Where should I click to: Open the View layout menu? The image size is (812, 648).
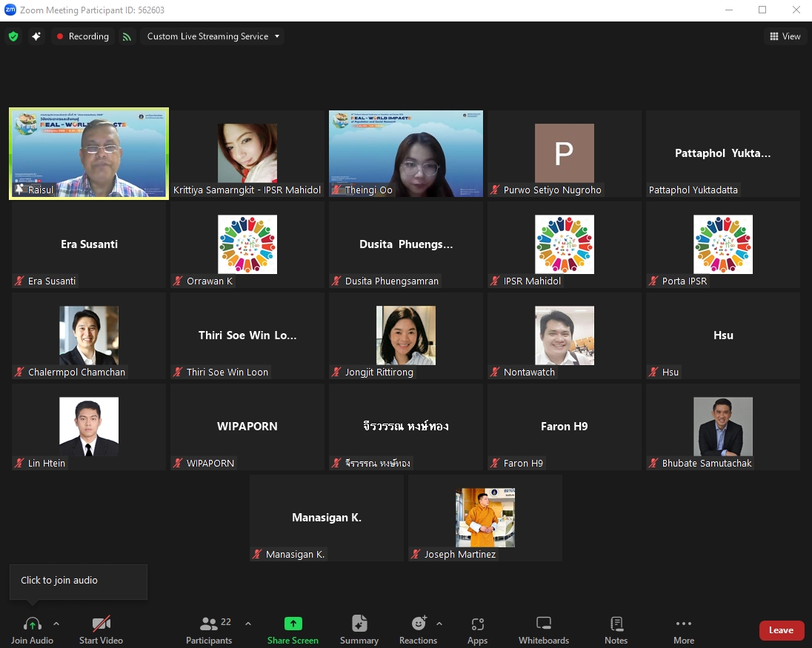[785, 36]
